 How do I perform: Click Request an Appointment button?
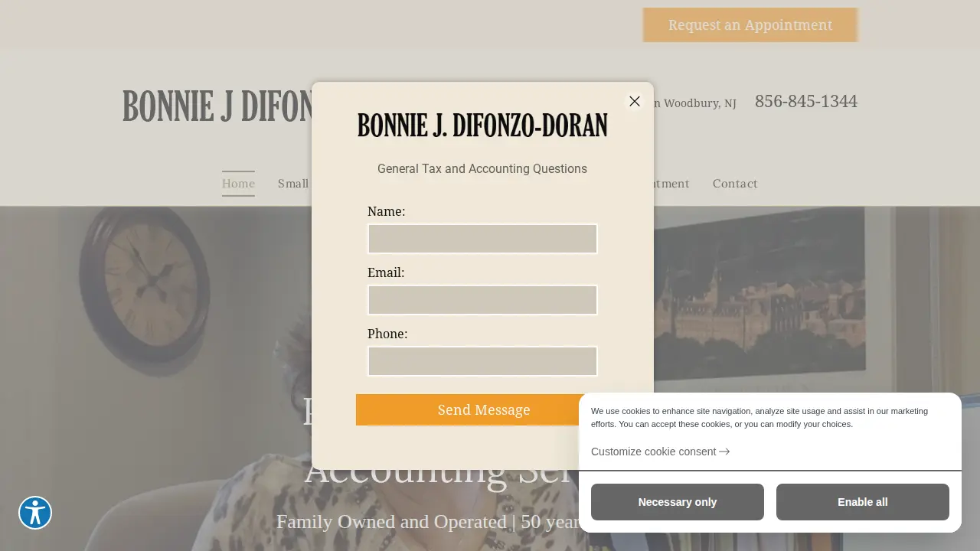pyautogui.click(x=750, y=24)
